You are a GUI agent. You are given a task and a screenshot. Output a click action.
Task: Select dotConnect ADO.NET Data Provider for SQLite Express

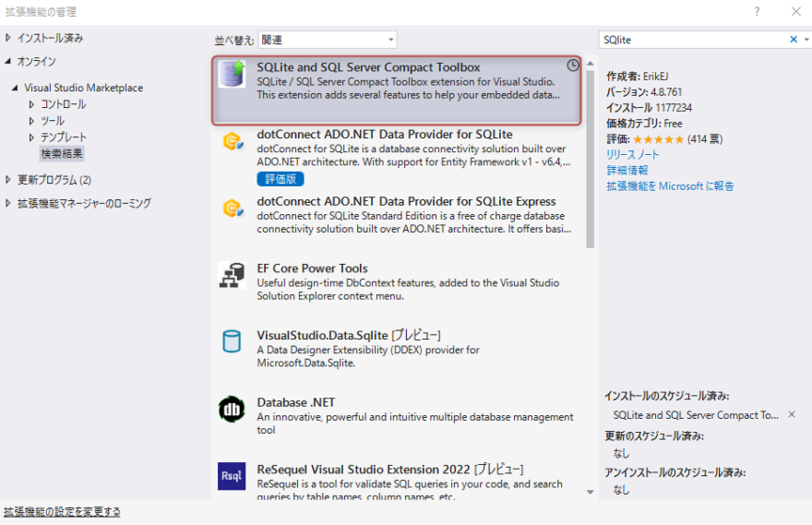pyautogui.click(x=407, y=201)
